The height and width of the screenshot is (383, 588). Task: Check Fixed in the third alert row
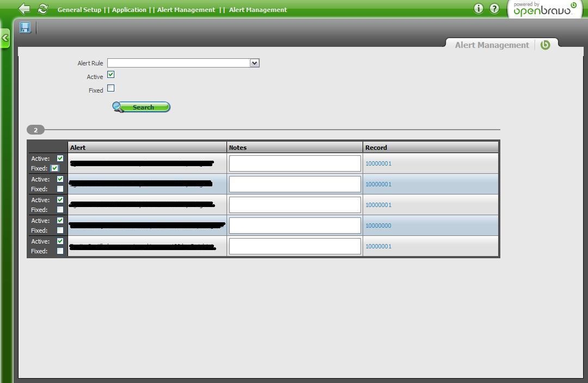tap(60, 209)
